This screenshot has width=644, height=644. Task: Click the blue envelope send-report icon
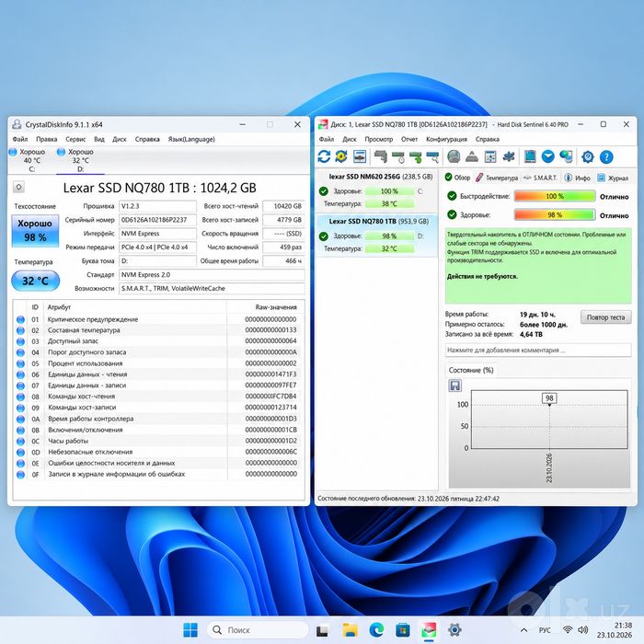click(548, 156)
